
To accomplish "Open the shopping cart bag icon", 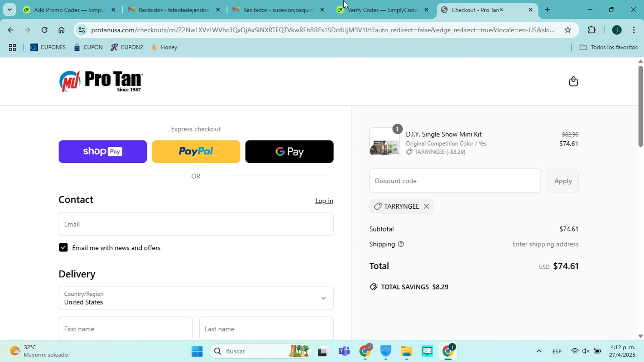I will [x=573, y=82].
